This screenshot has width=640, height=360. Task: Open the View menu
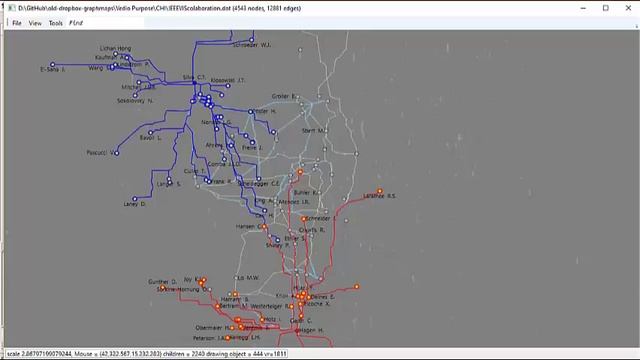(35, 23)
